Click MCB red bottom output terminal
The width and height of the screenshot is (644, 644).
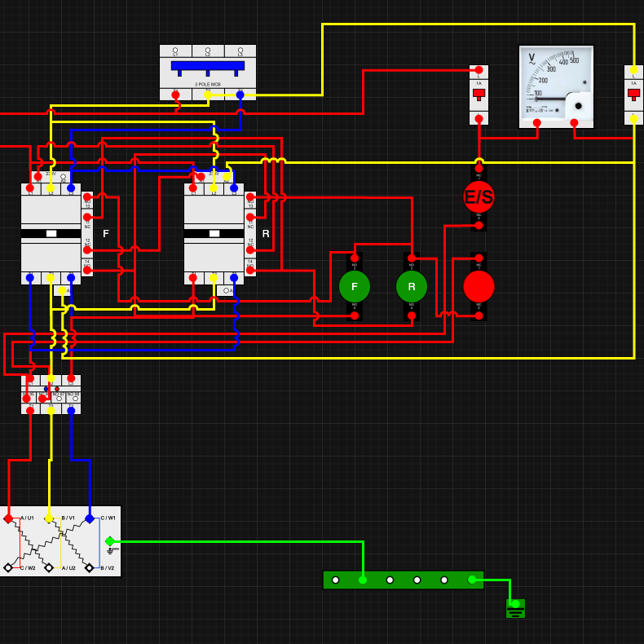tap(175, 95)
